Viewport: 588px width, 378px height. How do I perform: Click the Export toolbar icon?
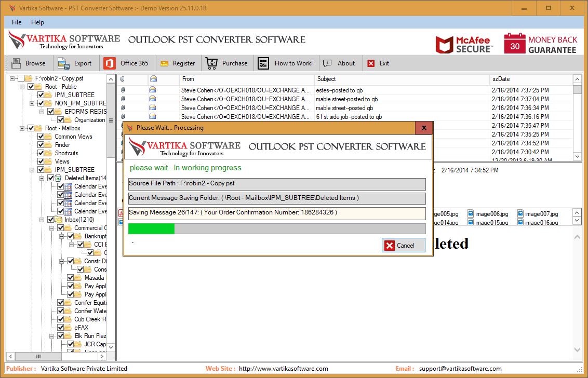63,63
